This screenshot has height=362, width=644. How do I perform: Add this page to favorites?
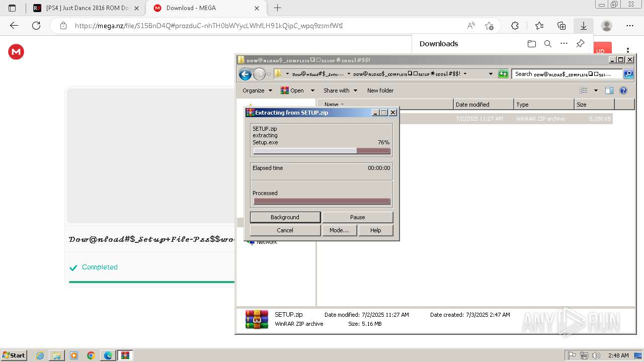[489, 26]
